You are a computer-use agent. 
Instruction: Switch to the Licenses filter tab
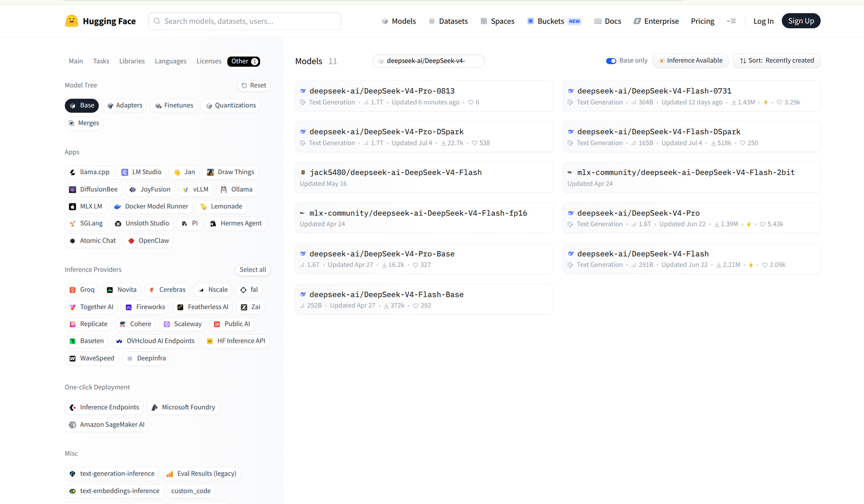209,61
